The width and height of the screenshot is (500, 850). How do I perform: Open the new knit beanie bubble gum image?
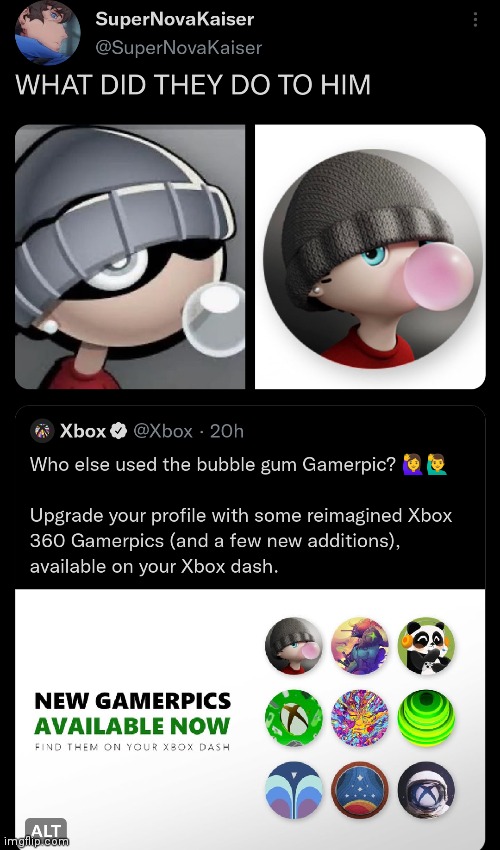click(x=370, y=256)
